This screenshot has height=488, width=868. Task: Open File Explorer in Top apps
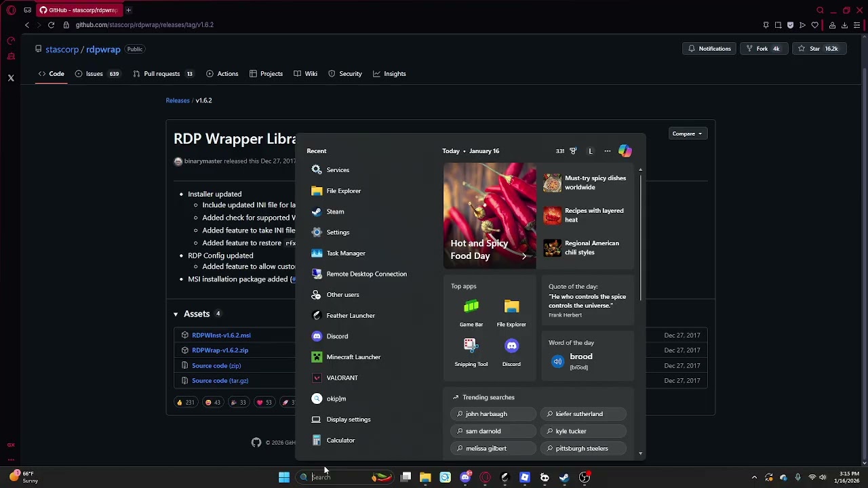point(511,313)
